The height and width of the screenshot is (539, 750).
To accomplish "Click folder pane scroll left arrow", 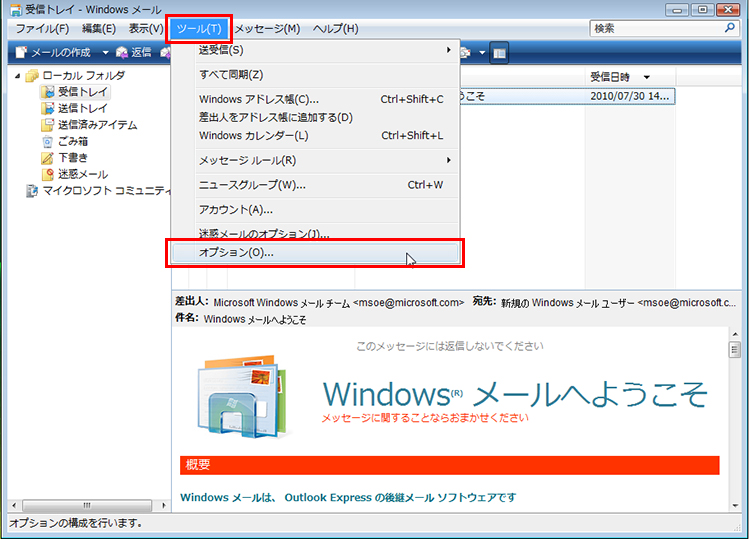I will click(x=14, y=505).
